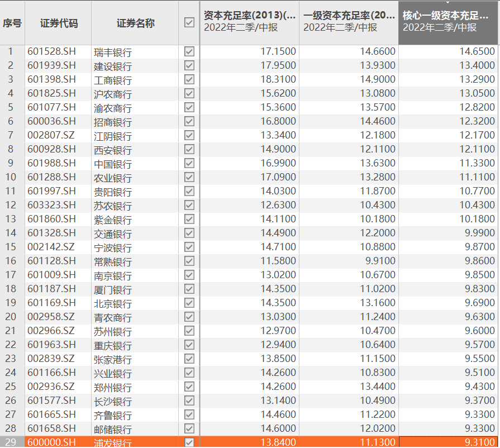Select security code 600000.SH
The height and width of the screenshot is (448, 500).
click(51, 442)
